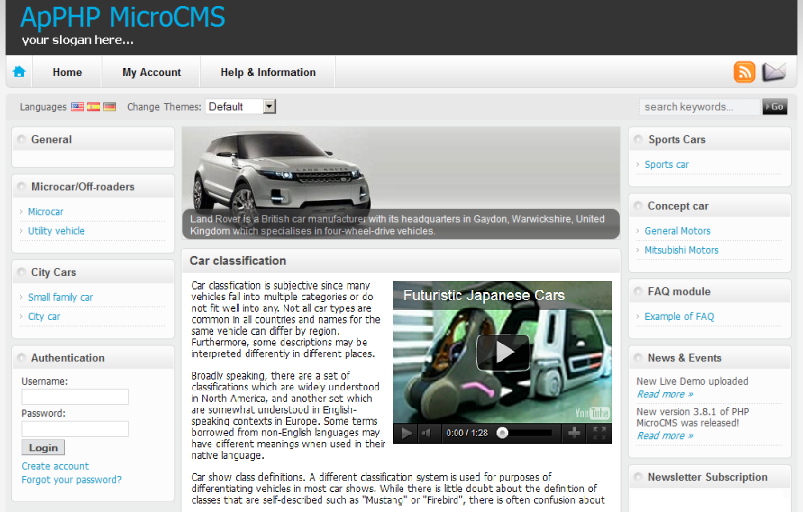The width and height of the screenshot is (803, 512).
Task: Read more about version 3.8.1 release
Action: point(665,436)
